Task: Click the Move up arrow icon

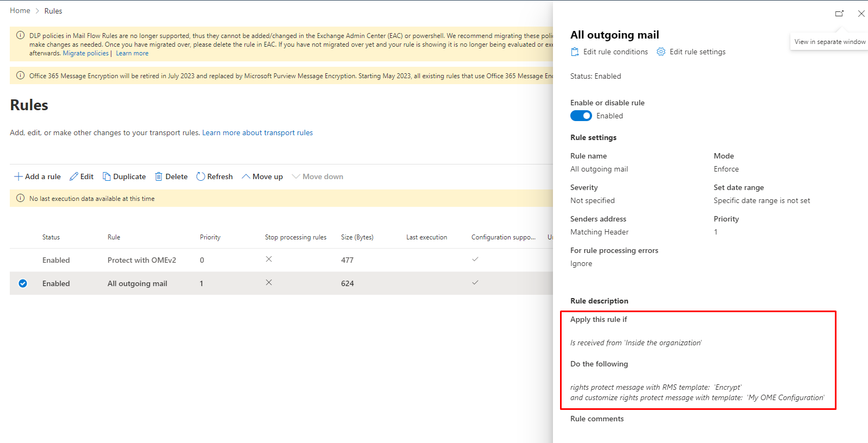Action: pyautogui.click(x=246, y=176)
